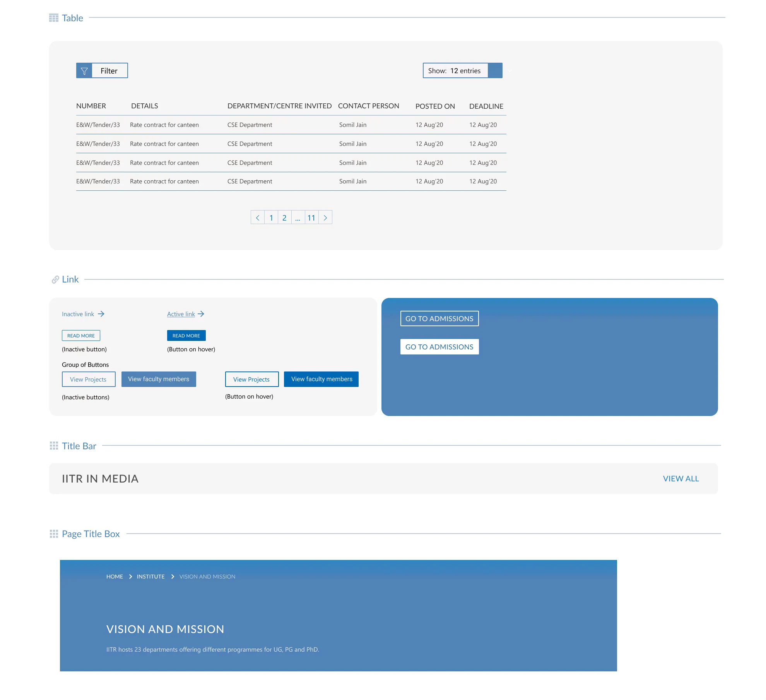Open the Show 12 entries dropdown
The width and height of the screenshot is (766, 700).
462,71
